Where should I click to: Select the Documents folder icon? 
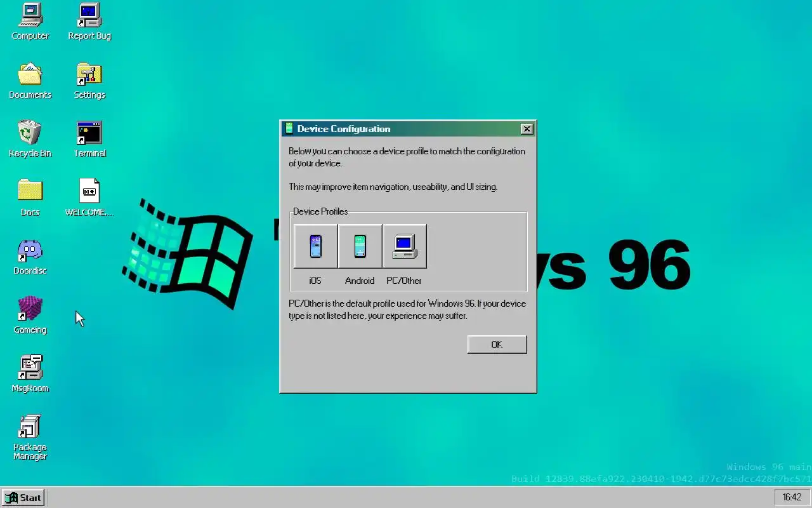30,74
